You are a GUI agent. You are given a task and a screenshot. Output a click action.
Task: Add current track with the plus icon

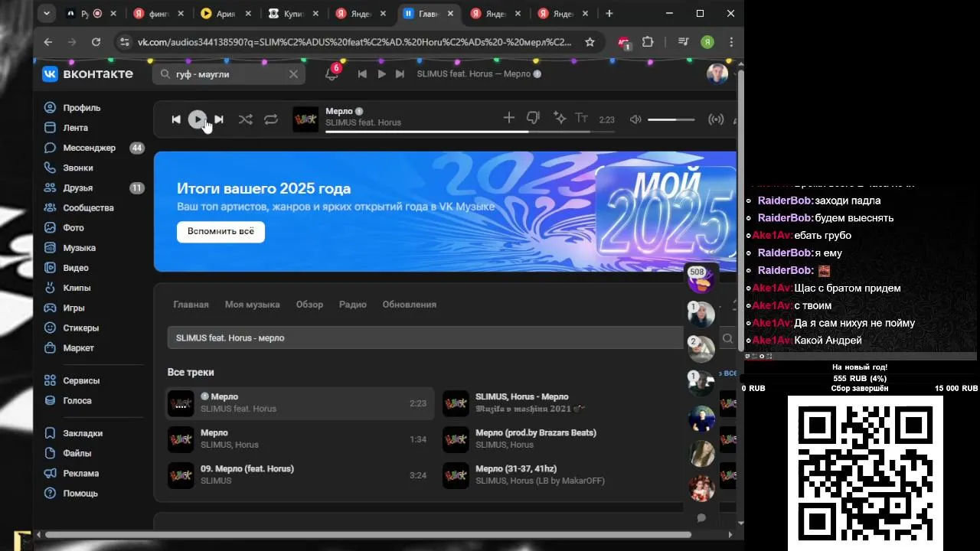click(x=509, y=118)
